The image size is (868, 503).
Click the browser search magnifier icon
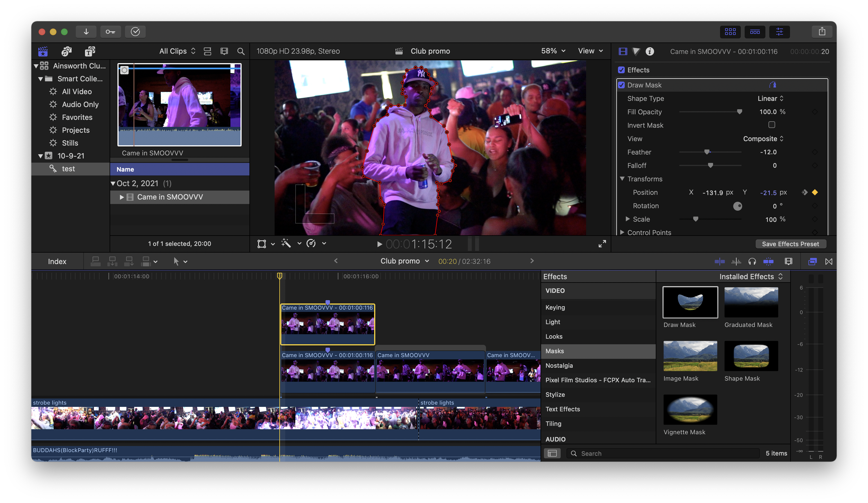(241, 51)
